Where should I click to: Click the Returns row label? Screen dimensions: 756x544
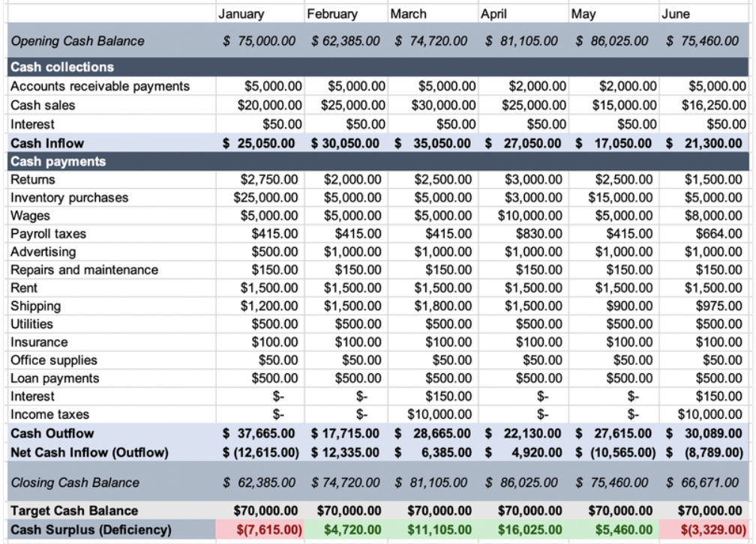[33, 180]
